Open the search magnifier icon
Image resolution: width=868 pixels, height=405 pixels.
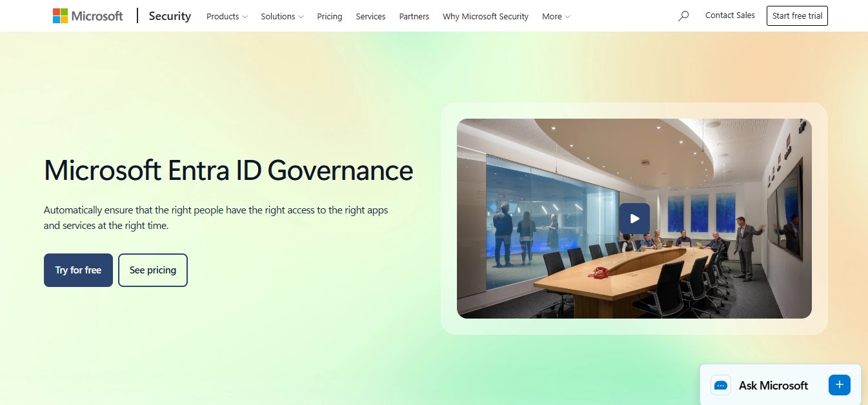coord(683,16)
